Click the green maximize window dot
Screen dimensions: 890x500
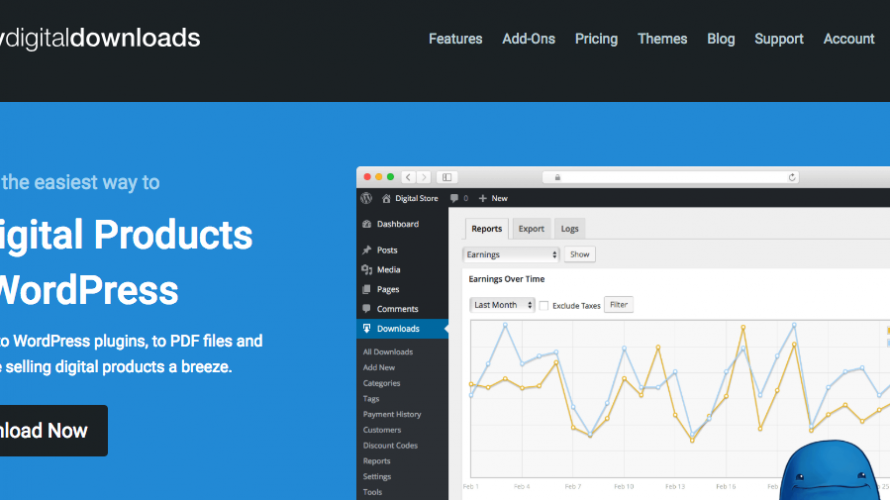click(x=391, y=177)
